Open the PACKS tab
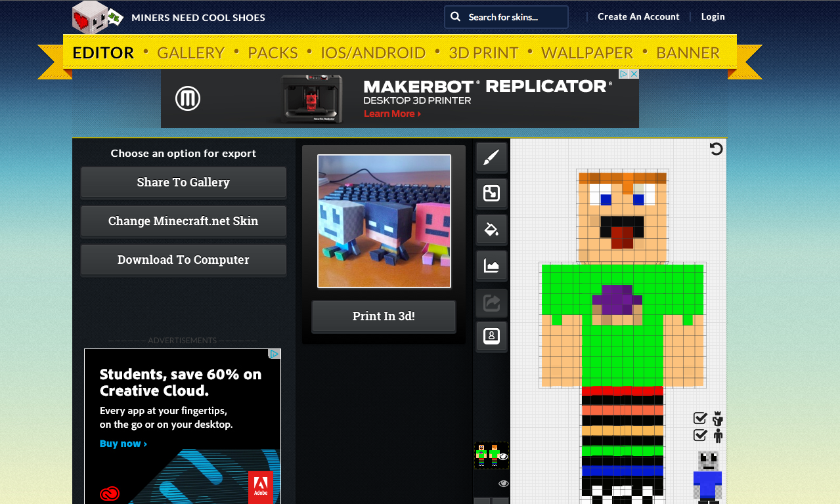This screenshot has height=504, width=840. (273, 52)
